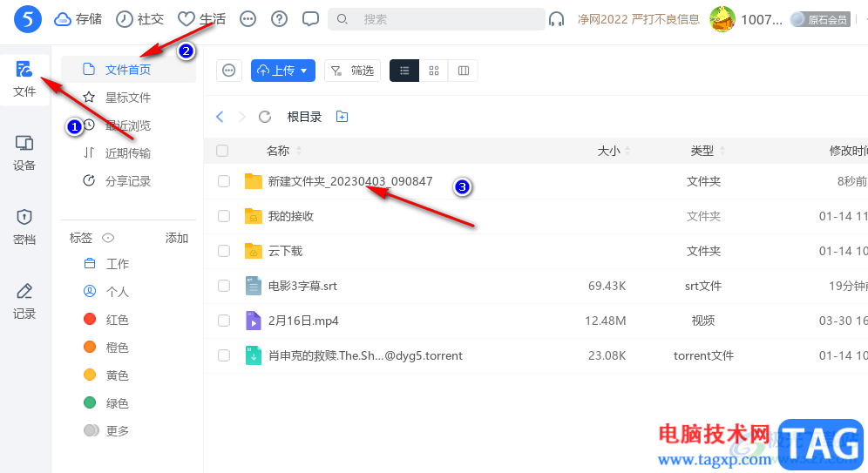
Task: Check 电影3字幕.srt row checkbox
Action: pos(224,286)
